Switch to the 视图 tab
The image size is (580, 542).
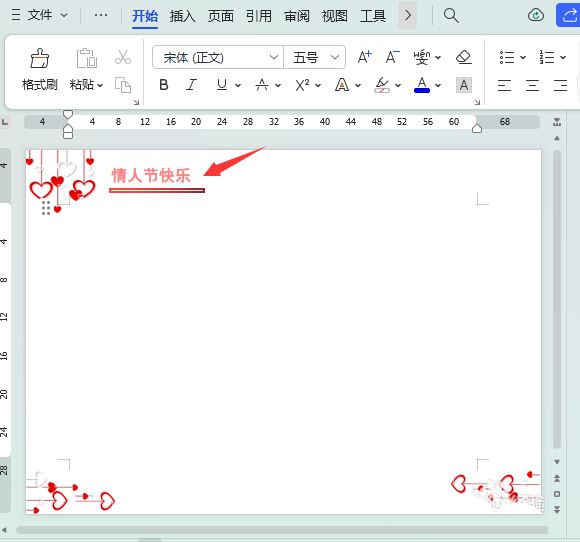(335, 16)
